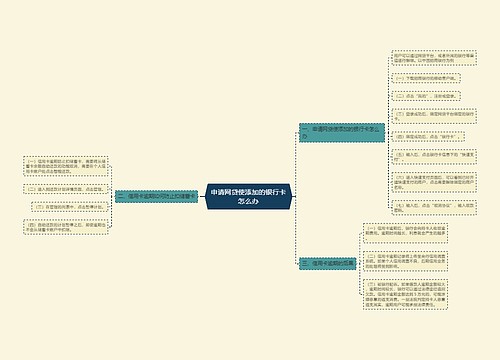Select branch 二、信用卡逾期如何防止扣储蓄卡

tap(156, 196)
